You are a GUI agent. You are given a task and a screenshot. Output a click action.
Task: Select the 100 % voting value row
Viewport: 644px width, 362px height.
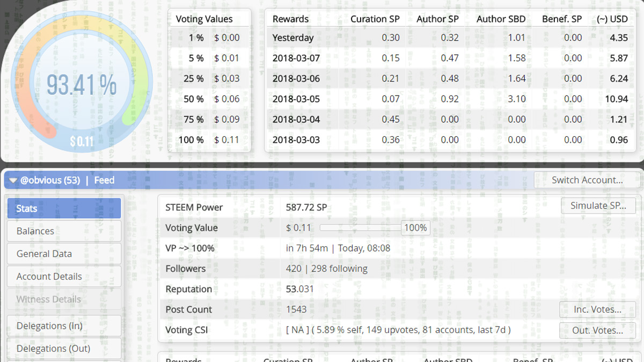click(x=209, y=139)
